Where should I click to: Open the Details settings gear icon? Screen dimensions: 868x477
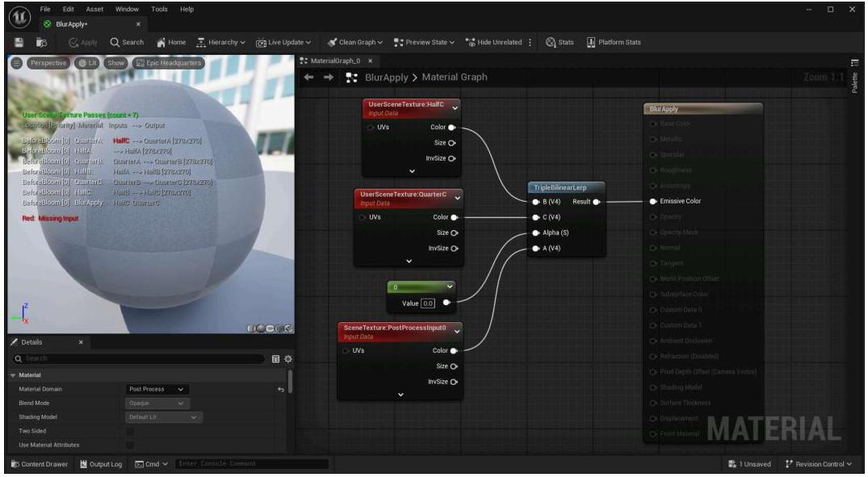coord(287,358)
